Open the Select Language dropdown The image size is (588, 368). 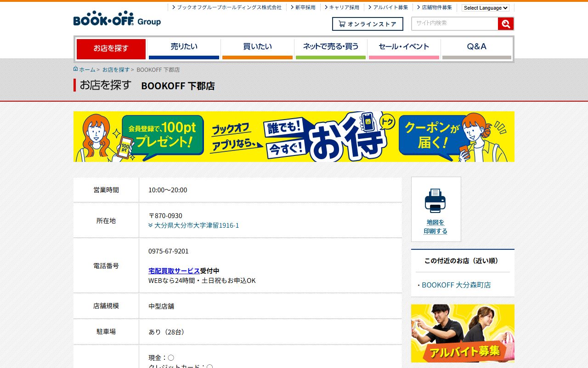(x=486, y=8)
